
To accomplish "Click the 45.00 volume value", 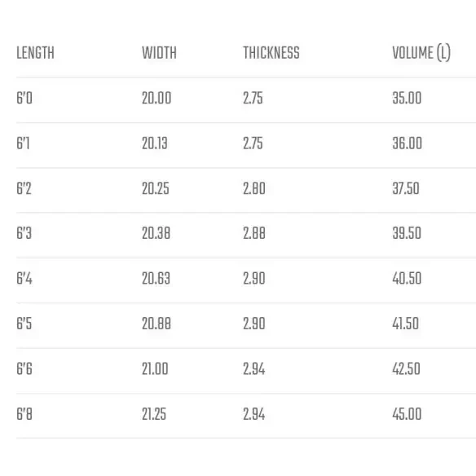I will click(407, 414).
